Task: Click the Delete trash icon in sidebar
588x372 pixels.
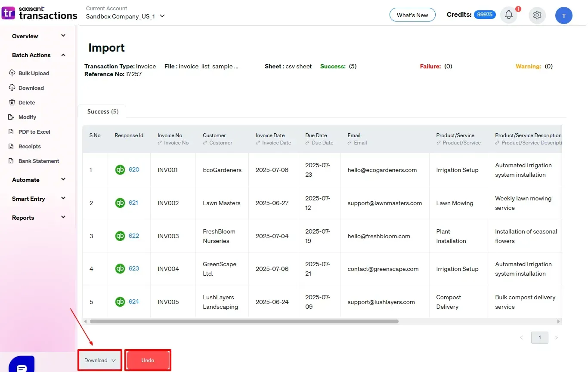Action: (12, 102)
